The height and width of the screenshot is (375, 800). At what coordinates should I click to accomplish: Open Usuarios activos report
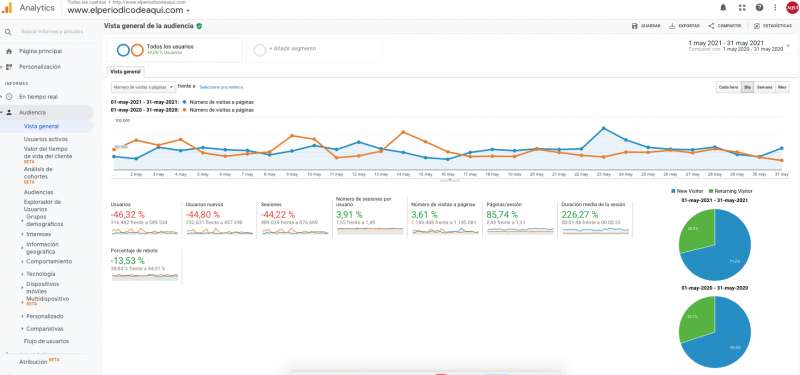coord(46,139)
